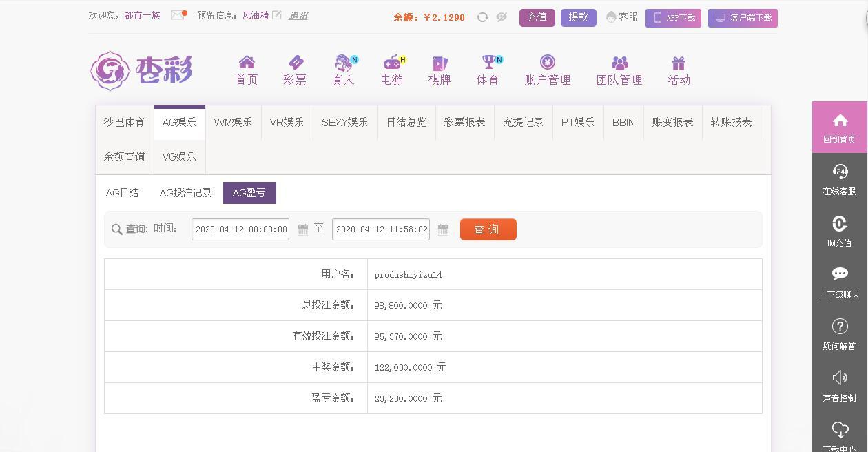This screenshot has height=452, width=868.
Task: Switch to VR娱乐 tab
Action: point(287,123)
